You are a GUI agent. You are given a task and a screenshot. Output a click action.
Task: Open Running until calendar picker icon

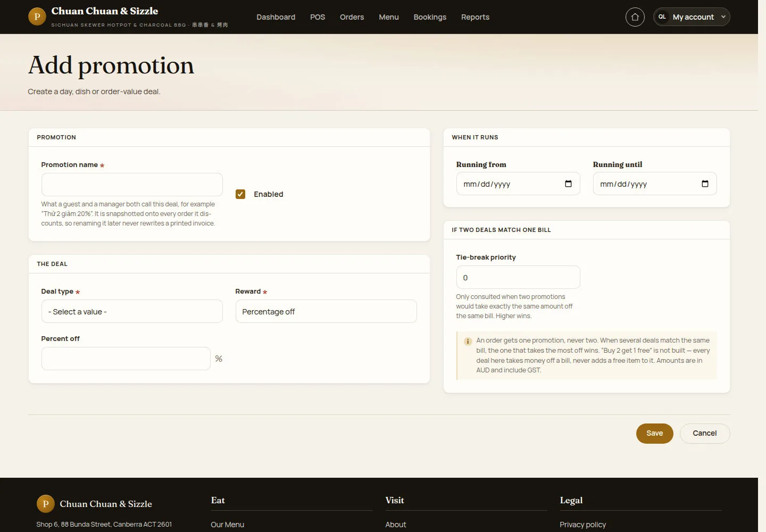tap(705, 184)
